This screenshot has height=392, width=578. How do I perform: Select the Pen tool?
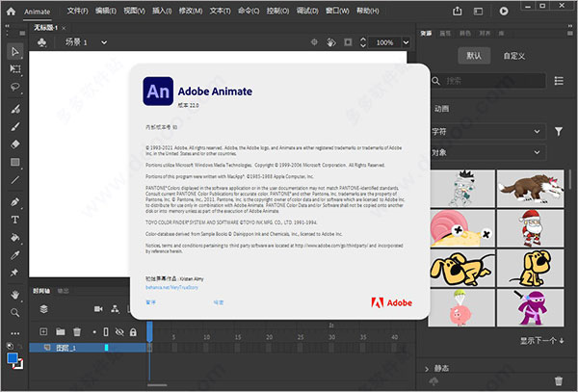pyautogui.click(x=15, y=202)
